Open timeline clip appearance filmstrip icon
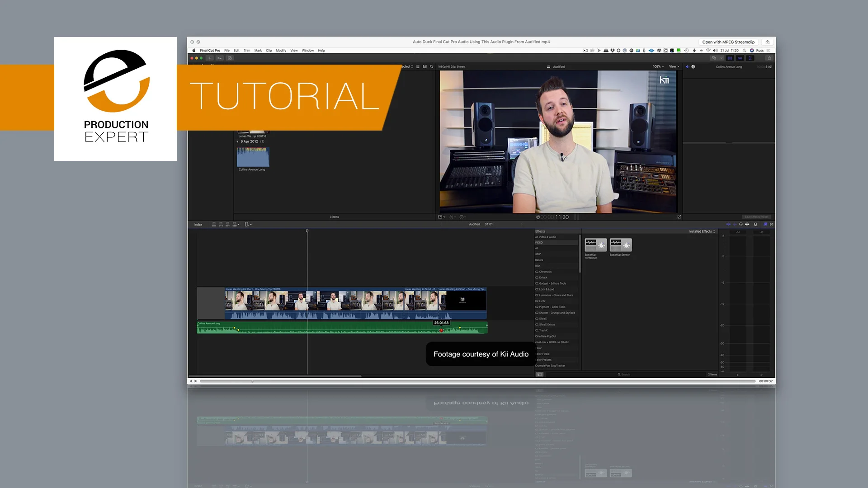This screenshot has height=488, width=868. tap(755, 224)
